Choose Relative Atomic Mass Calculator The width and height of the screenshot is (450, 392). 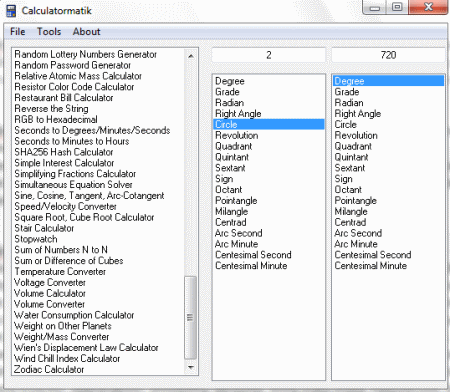(78, 76)
